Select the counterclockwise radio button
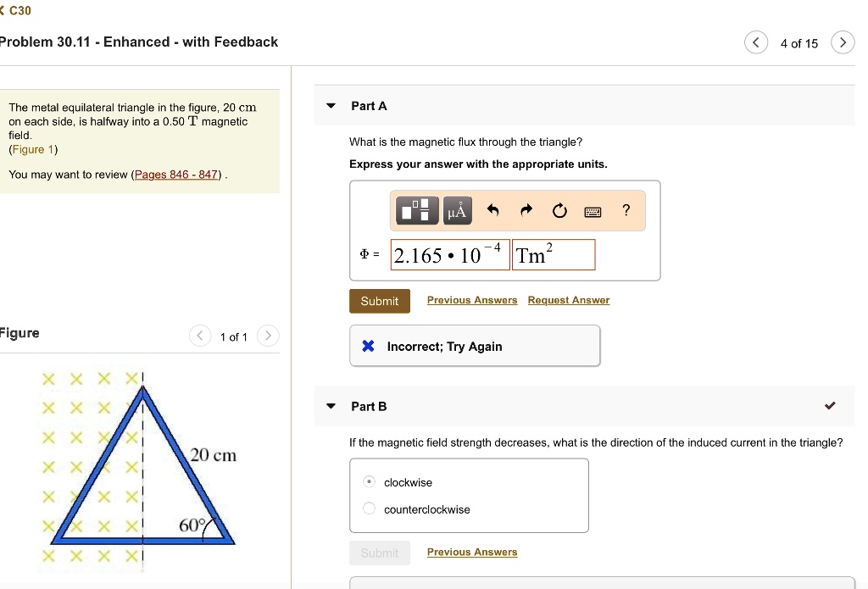 [x=369, y=508]
